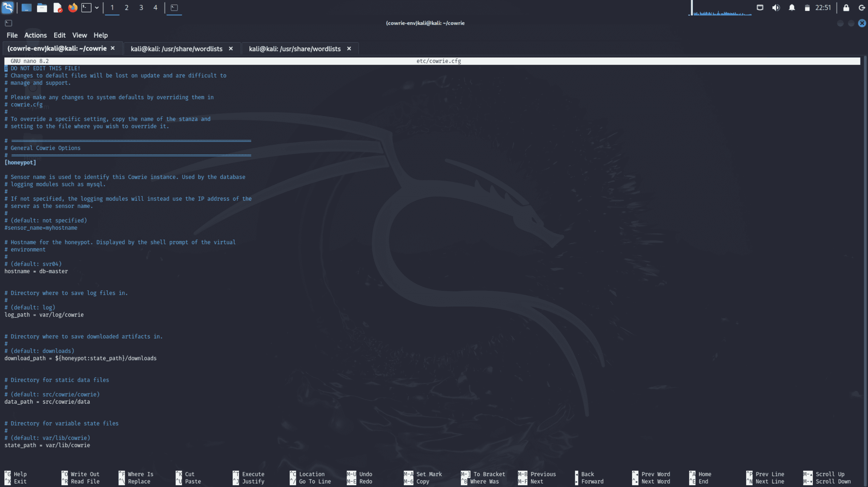
Task: Close the third wordlists tab
Action: 349,49
